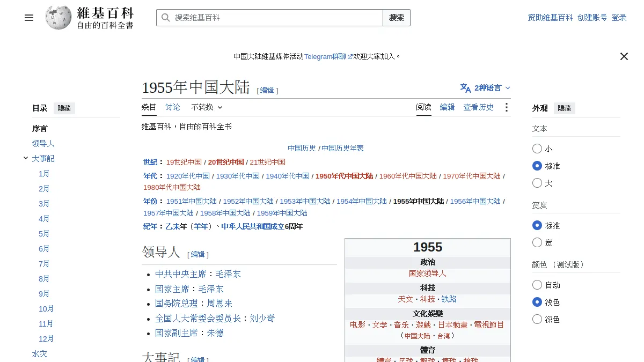Edit the 领导人 section
Screen dimensions: 644x362
(x=198, y=255)
